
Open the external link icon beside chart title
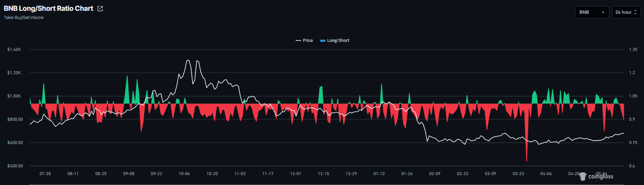click(x=100, y=9)
